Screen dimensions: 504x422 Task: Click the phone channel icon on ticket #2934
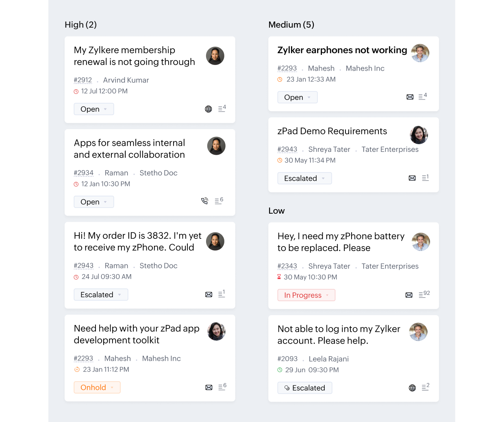(x=205, y=201)
